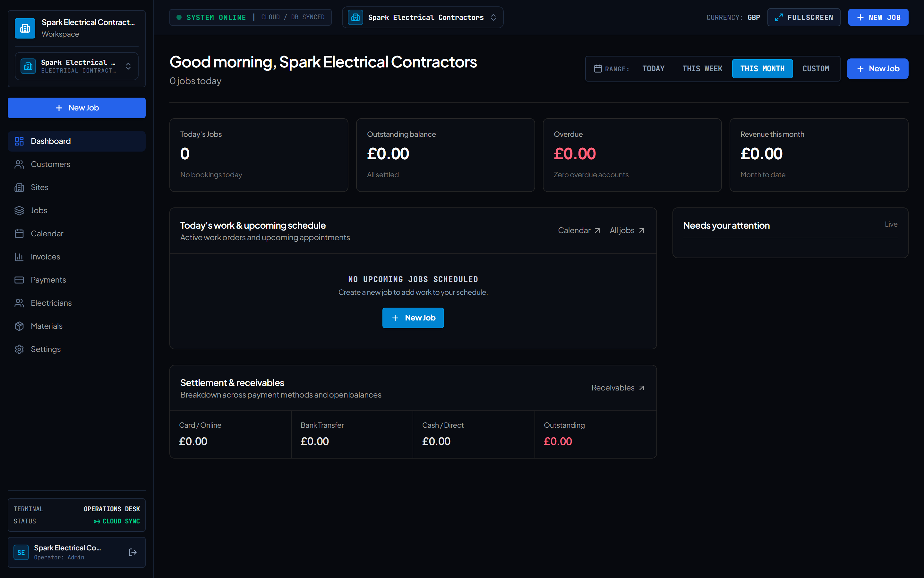Click New Job button beside range selector
924x578 pixels.
click(x=877, y=69)
